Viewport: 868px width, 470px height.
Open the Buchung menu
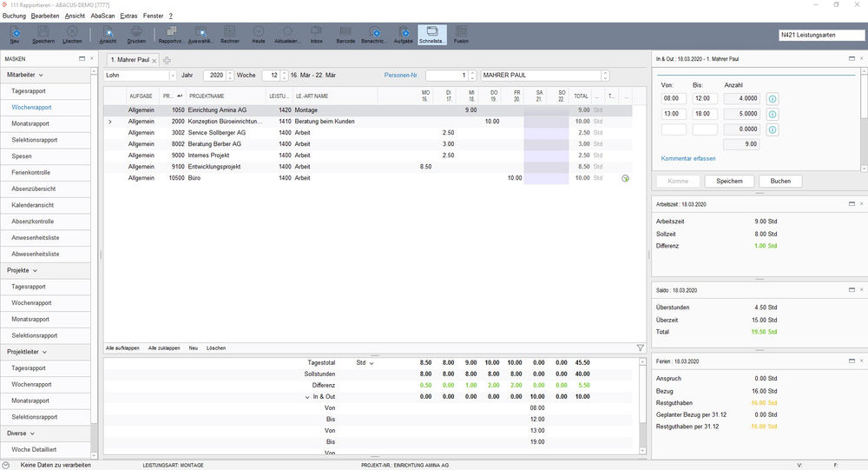tap(14, 17)
